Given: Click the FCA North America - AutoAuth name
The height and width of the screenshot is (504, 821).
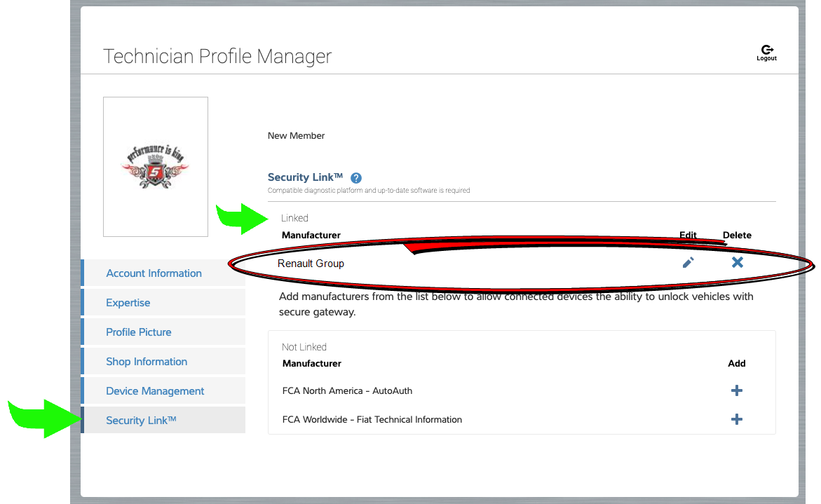Looking at the screenshot, I should pos(347,390).
